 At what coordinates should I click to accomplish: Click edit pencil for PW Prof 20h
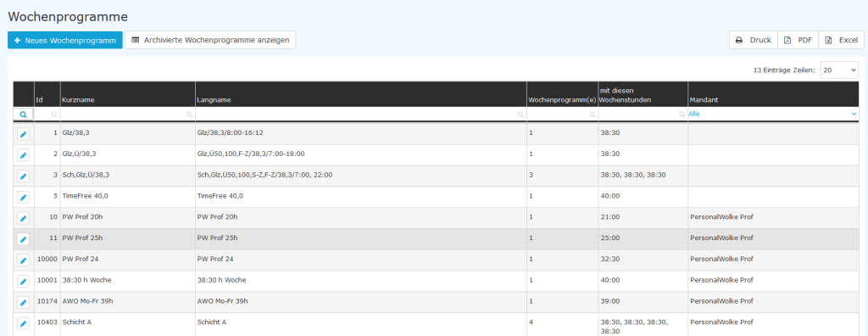(23, 218)
